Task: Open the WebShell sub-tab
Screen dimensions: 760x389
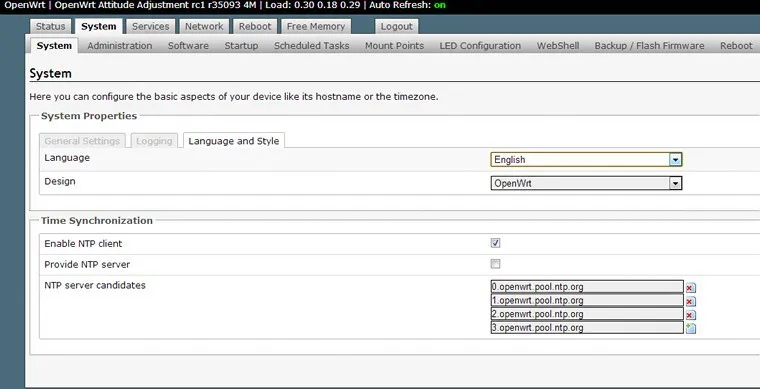Action: pyautogui.click(x=558, y=46)
